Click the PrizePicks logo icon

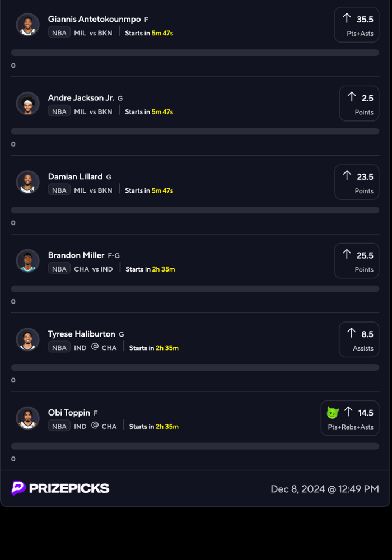18,488
